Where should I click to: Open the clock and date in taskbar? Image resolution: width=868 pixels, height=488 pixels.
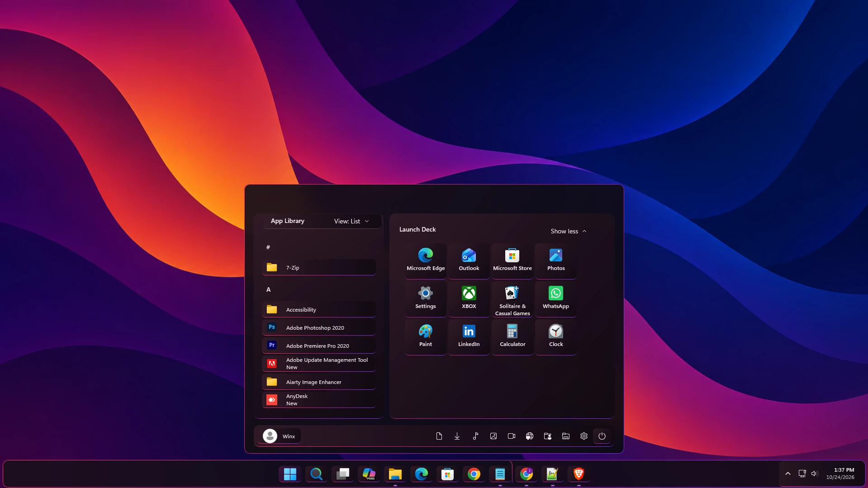[x=840, y=474]
